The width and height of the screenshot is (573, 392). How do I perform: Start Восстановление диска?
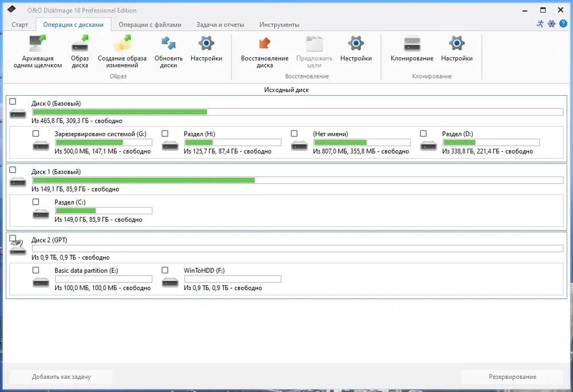tap(265, 52)
